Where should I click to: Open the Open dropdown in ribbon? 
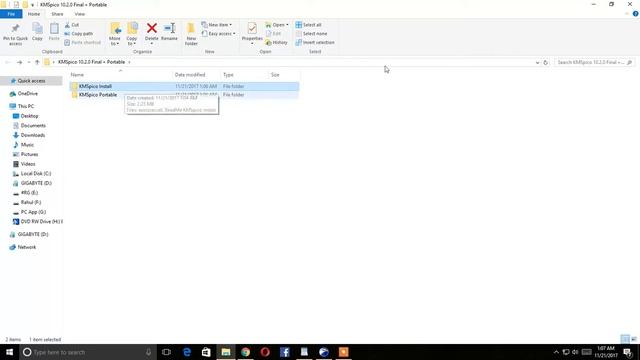click(277, 25)
